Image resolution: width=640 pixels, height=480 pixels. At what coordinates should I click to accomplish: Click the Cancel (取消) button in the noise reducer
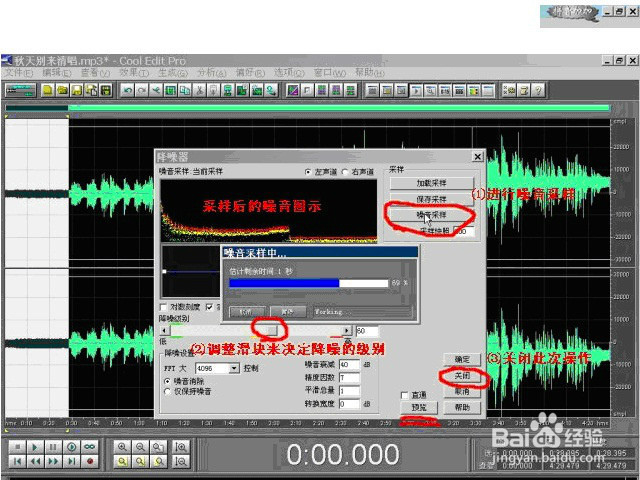pos(462,391)
